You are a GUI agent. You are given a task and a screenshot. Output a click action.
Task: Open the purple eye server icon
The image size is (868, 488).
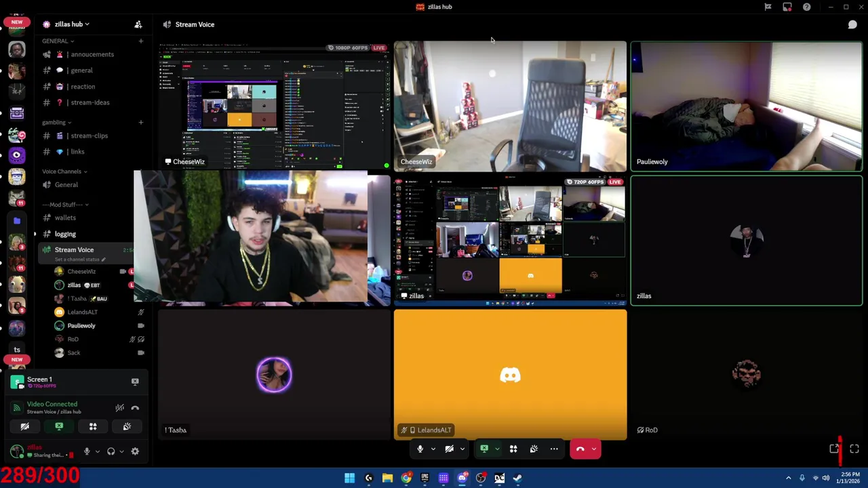pos(17,155)
